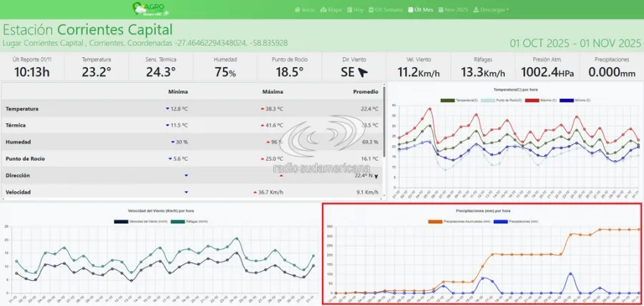Click the wind direction SE arrow icon
The image size is (644, 306).
[364, 72]
